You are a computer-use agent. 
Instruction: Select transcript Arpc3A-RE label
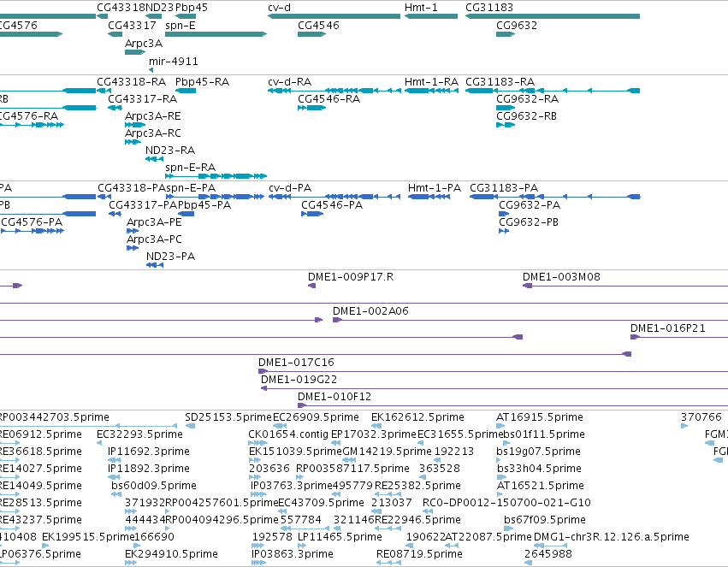pos(153,116)
